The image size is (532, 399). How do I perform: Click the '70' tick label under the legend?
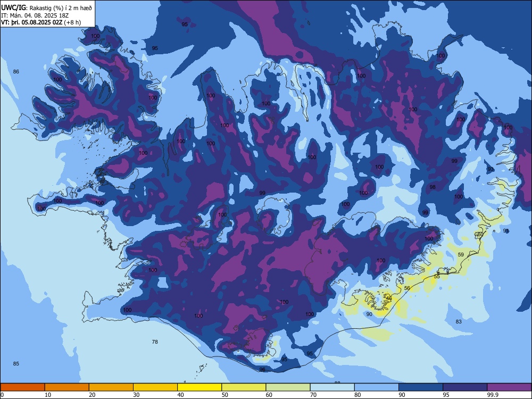tap(313, 395)
